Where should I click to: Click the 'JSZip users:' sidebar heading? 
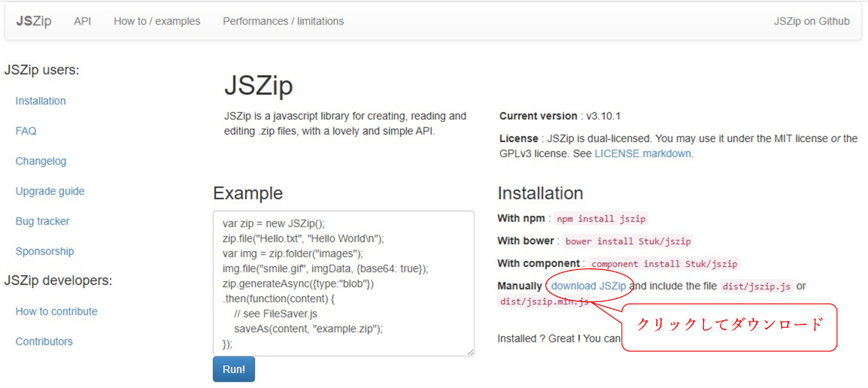coord(42,71)
